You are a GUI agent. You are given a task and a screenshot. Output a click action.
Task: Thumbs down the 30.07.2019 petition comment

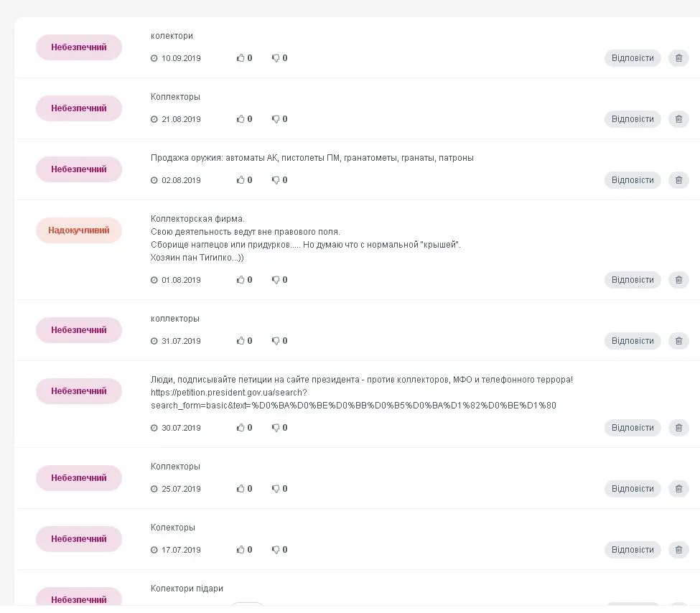(x=276, y=428)
